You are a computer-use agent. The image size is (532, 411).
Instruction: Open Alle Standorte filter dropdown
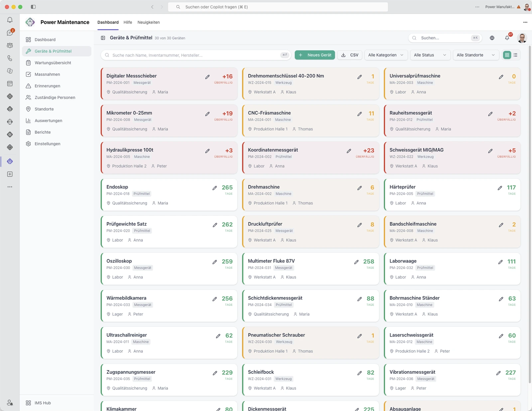pos(476,55)
